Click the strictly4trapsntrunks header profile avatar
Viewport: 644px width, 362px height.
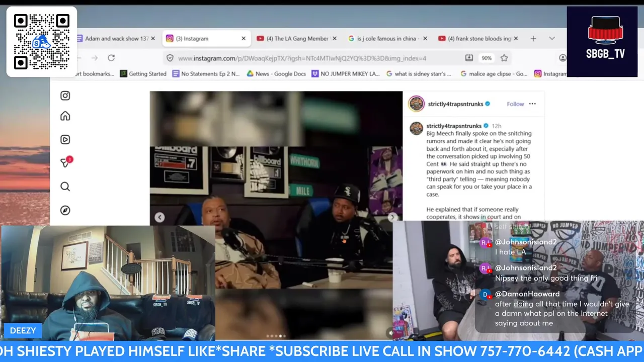tap(417, 104)
